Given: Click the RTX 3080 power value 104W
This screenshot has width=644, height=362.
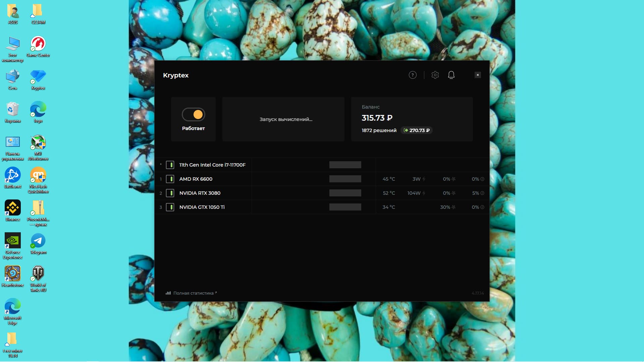Looking at the screenshot, I should [414, 193].
